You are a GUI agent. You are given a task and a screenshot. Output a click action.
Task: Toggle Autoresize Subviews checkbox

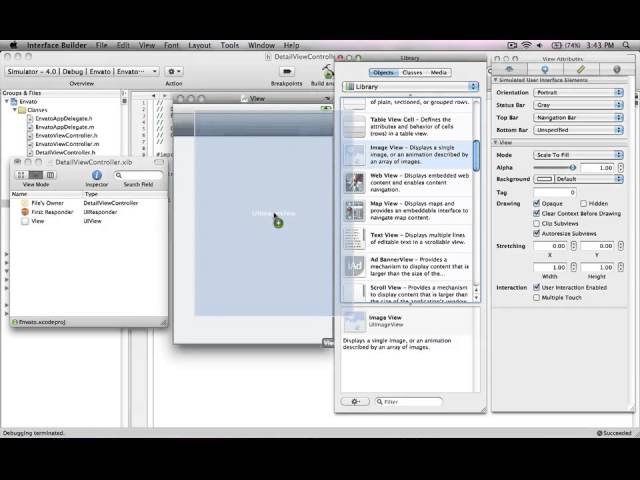536,233
